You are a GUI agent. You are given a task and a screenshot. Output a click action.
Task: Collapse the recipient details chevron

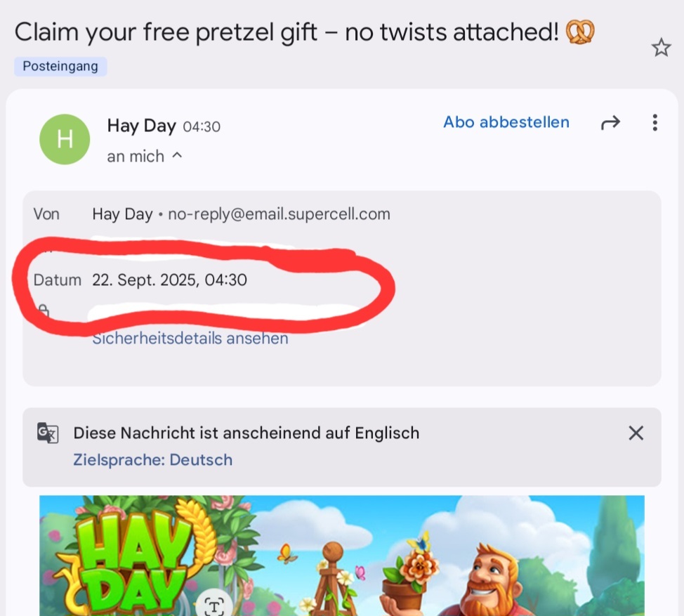[x=177, y=156]
